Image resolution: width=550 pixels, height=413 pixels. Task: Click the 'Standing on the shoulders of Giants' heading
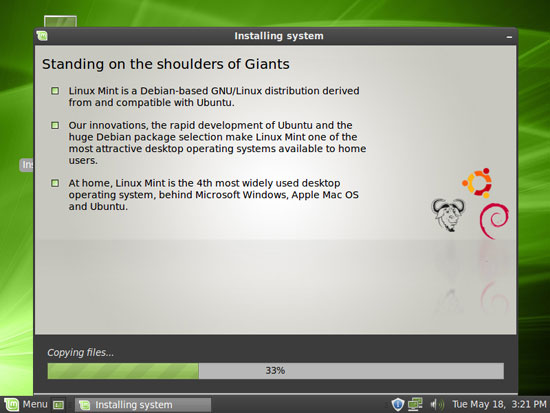pyautogui.click(x=166, y=64)
